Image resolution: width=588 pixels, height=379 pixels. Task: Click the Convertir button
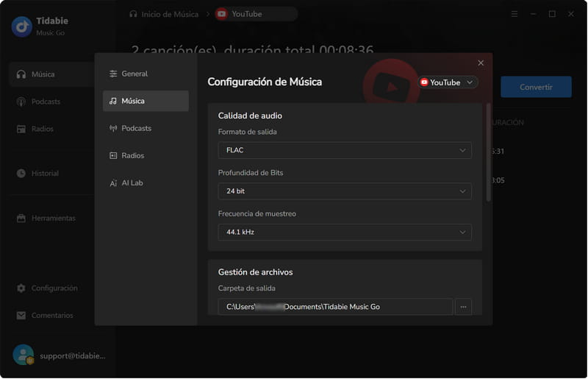click(x=536, y=87)
